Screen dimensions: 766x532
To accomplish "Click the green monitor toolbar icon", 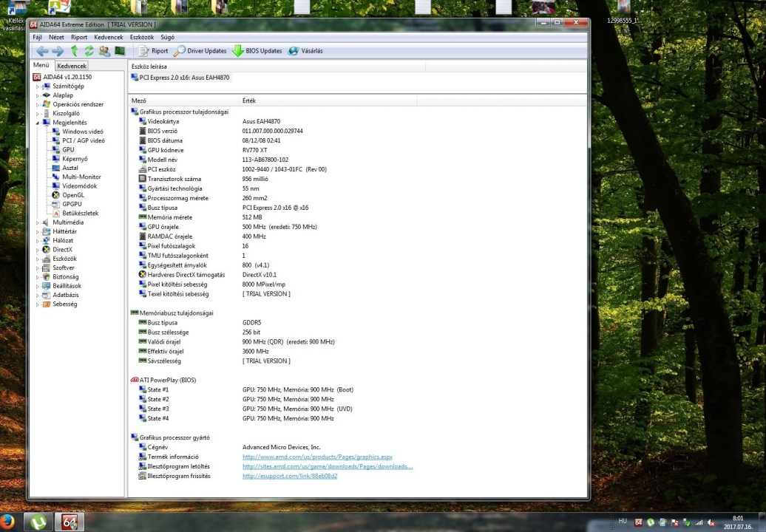I will click(x=120, y=51).
